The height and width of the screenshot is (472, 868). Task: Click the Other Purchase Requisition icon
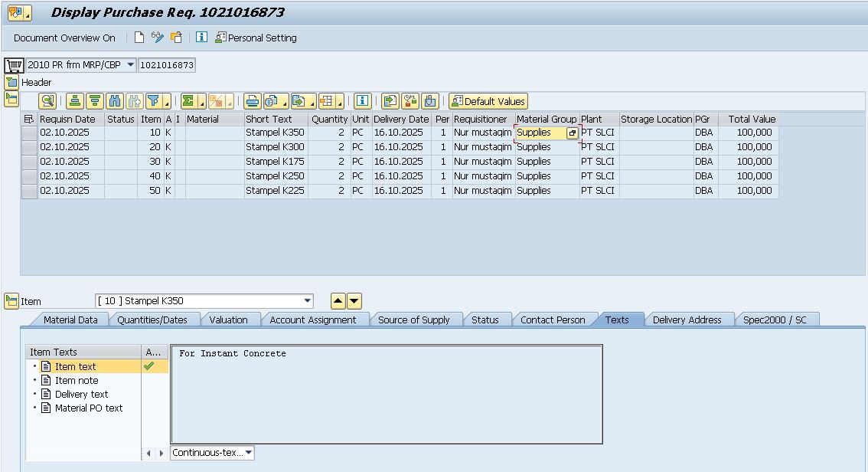pos(177,38)
